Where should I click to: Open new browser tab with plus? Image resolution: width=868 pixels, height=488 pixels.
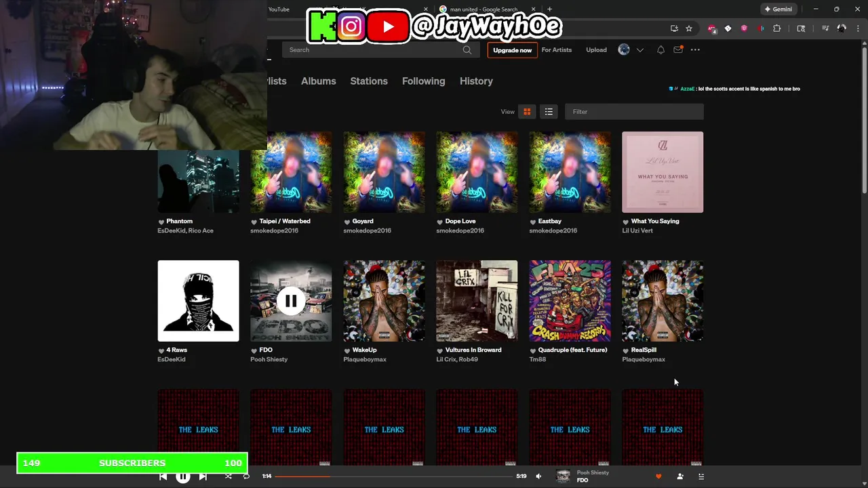(x=549, y=9)
